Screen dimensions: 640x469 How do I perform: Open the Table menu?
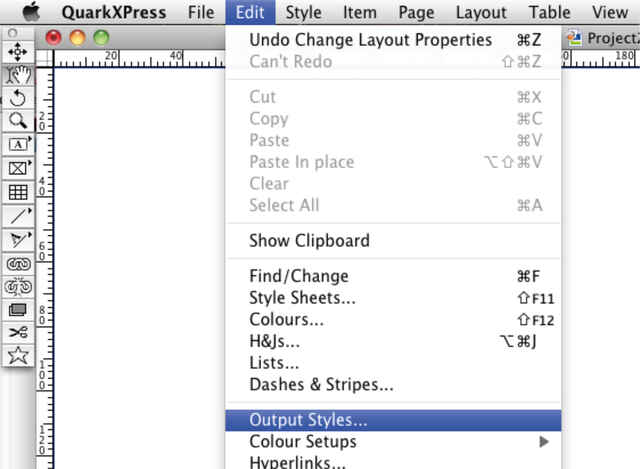point(549,12)
